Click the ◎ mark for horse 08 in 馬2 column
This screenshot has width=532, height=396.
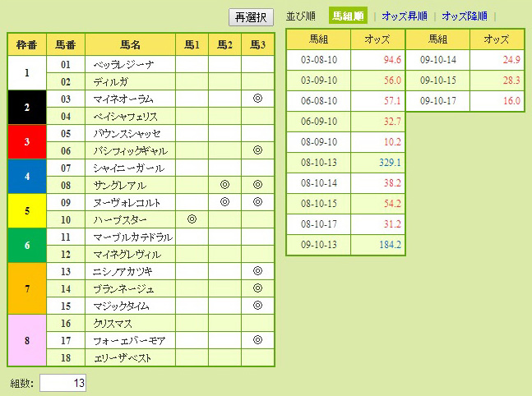tap(224, 185)
